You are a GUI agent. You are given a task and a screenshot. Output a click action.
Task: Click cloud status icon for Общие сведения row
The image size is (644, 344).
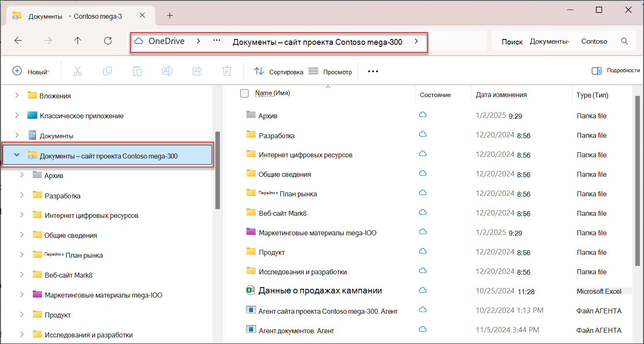point(423,173)
